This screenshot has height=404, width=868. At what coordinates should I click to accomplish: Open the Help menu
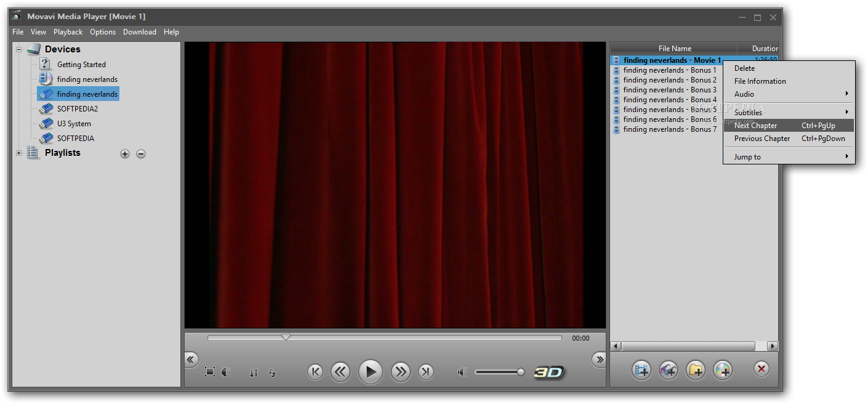(x=171, y=32)
